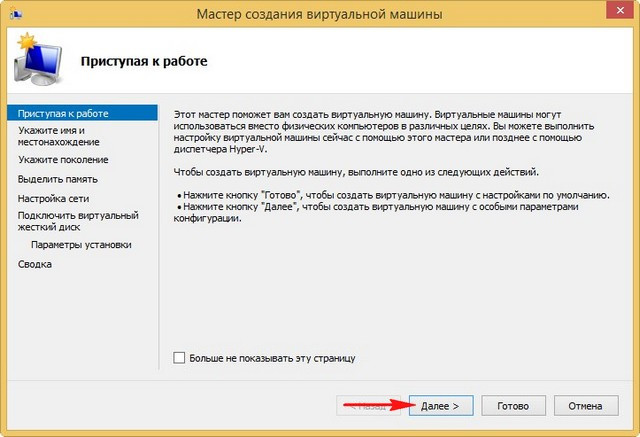The width and height of the screenshot is (640, 437).
Task: Close the virtual machine wizard window
Action: pos(620,10)
